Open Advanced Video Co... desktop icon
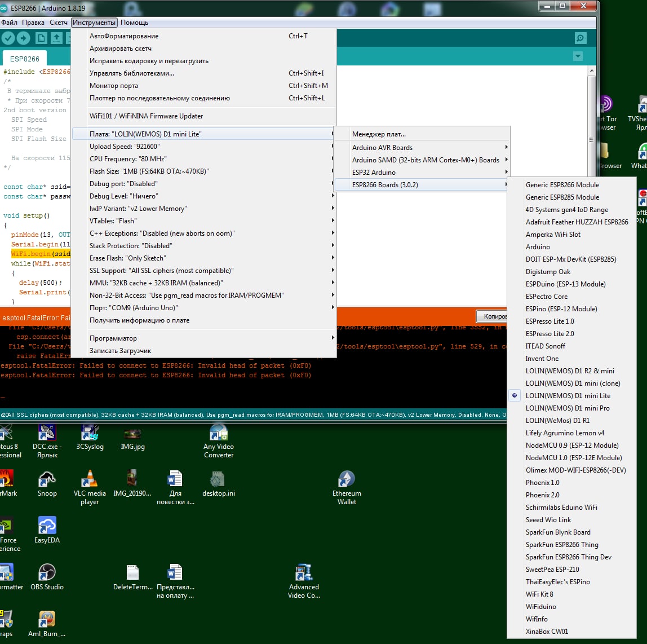The height and width of the screenshot is (644, 647). 304,581
